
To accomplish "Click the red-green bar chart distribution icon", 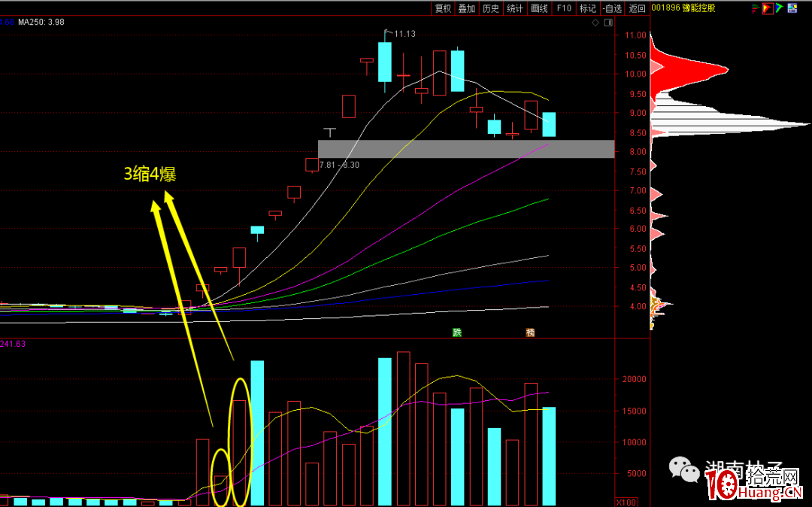I will 756,8.
